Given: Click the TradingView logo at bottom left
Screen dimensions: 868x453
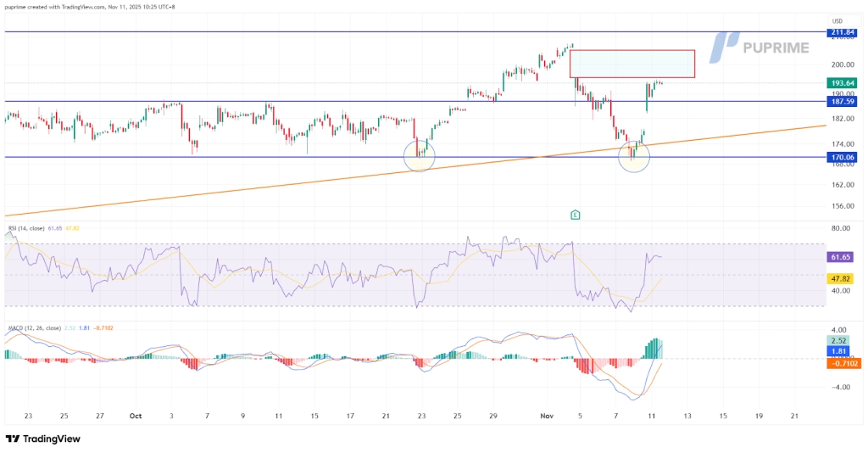Looking at the screenshot, I should coord(42,439).
